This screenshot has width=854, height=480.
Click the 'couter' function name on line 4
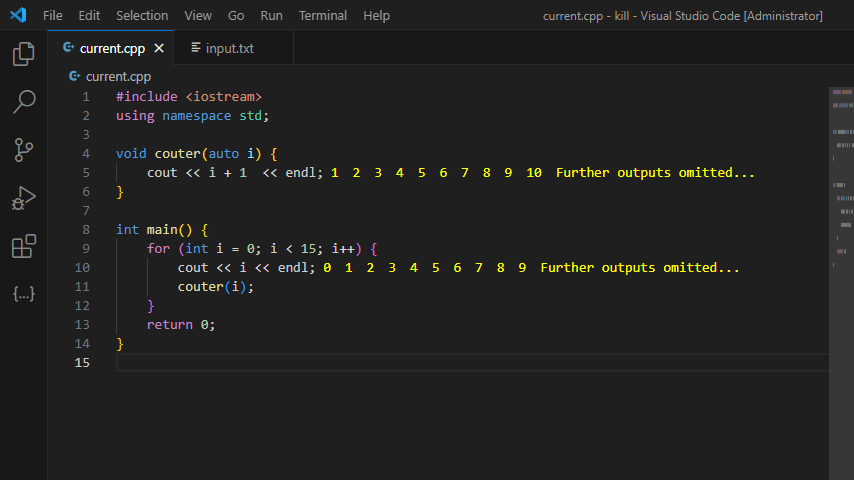click(178, 154)
